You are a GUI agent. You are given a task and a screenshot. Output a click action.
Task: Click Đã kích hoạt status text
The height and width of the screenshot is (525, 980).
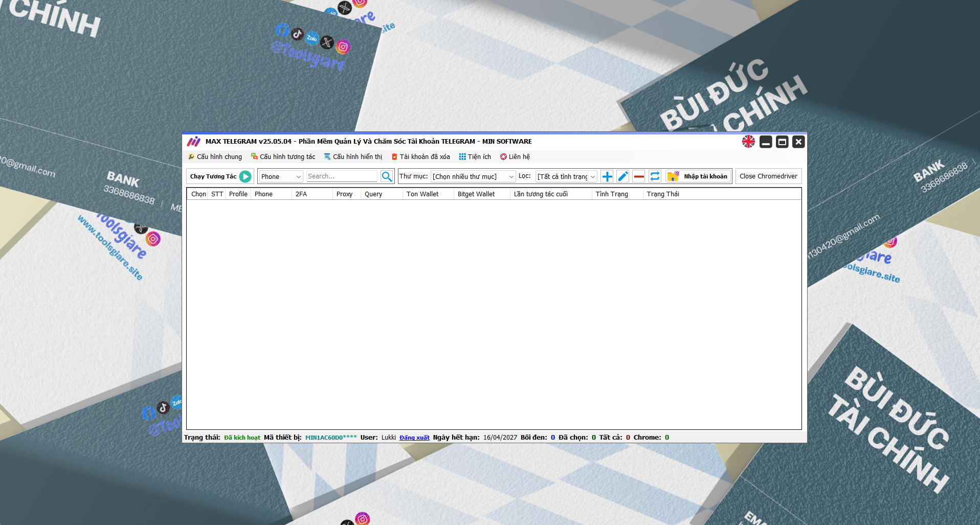coord(242,438)
